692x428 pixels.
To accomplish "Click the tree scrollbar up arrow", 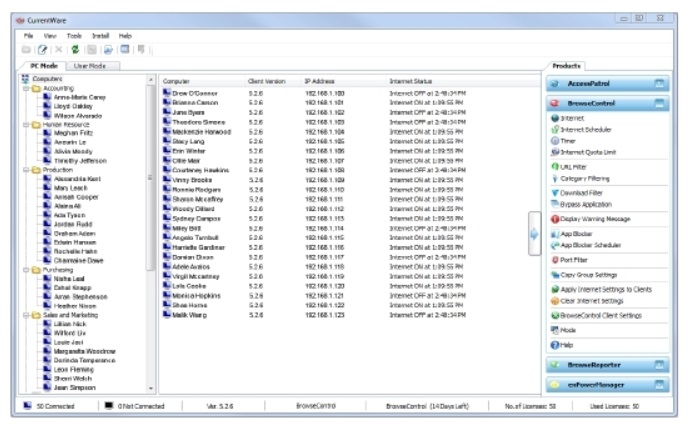I will tap(150, 80).
